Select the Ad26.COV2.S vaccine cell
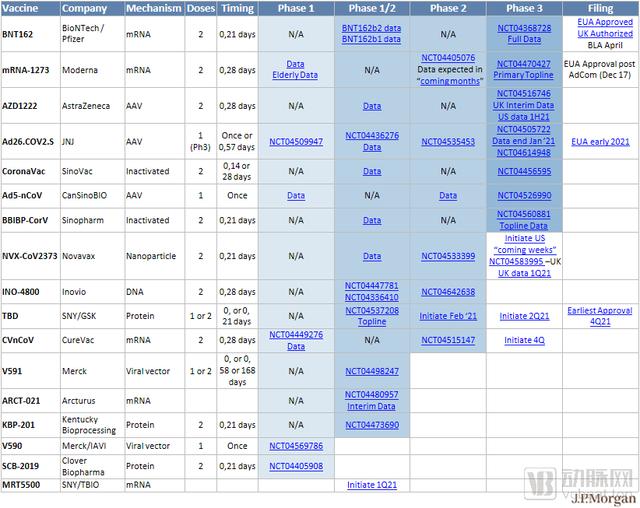640x508 pixels. point(31,142)
